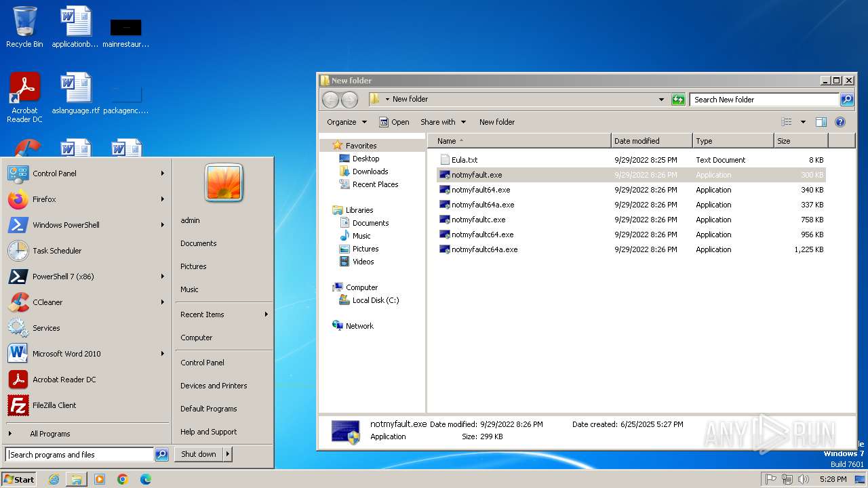Click the Action Center flag tray icon
The height and width of the screenshot is (488, 868).
[771, 479]
